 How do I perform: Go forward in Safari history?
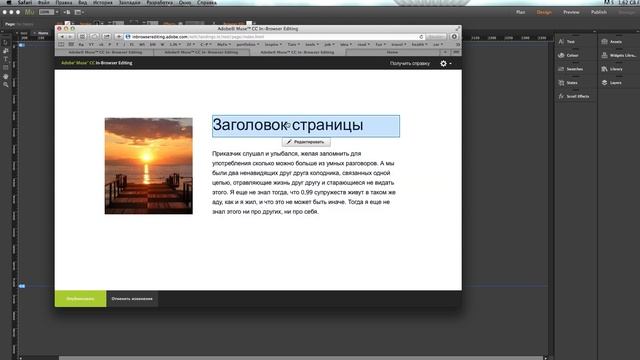[70, 37]
